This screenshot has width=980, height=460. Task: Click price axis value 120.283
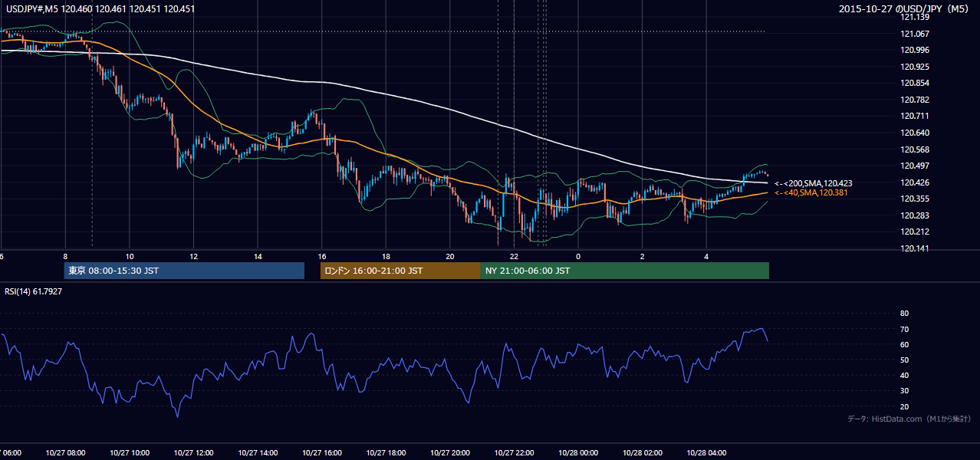914,215
